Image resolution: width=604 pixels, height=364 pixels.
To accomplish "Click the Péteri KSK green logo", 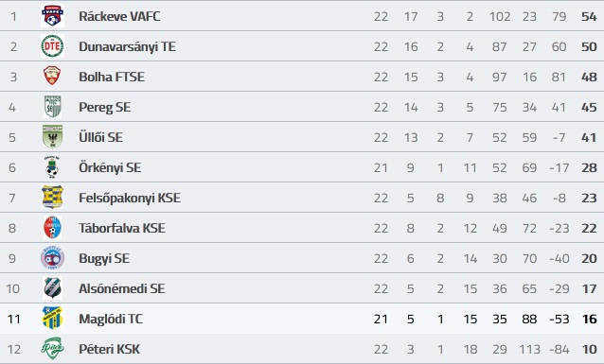I will [x=52, y=348].
